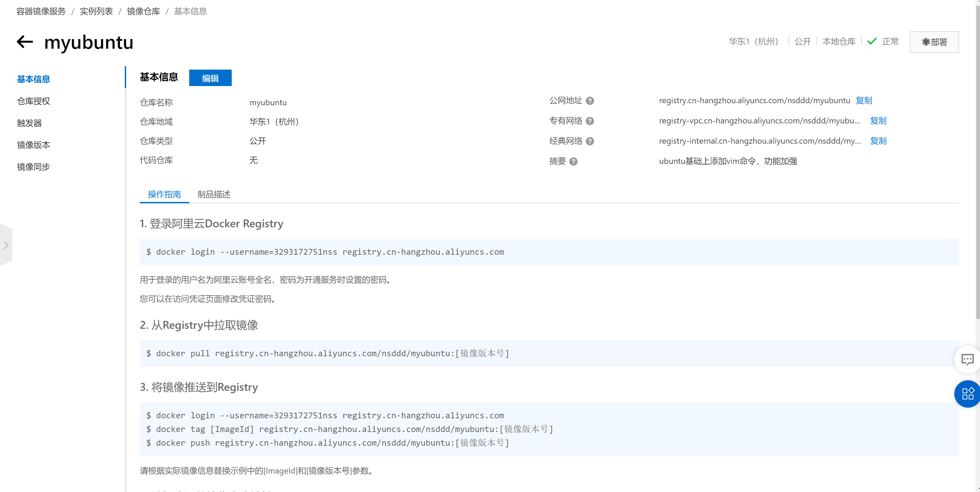Click the public address registry.cn-hangzhou.aliyuncs.com/nsddd/myubuntu
Image resolution: width=980 pixels, height=492 pixels.
click(754, 100)
